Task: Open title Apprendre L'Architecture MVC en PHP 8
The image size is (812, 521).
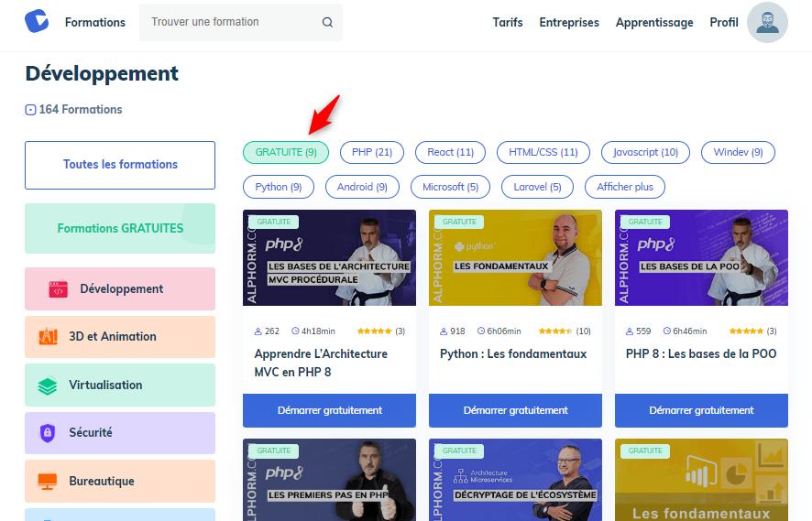Action: tap(321, 363)
